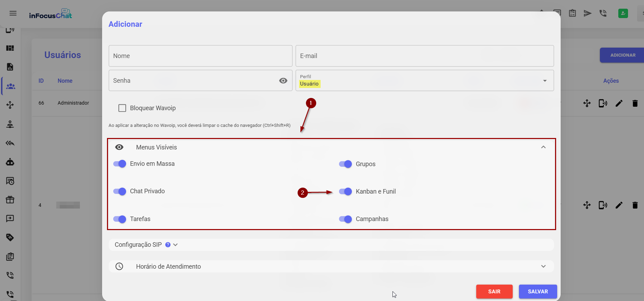644x301 pixels.
Task: Click the gift box sidebar icon
Action: coord(10,200)
